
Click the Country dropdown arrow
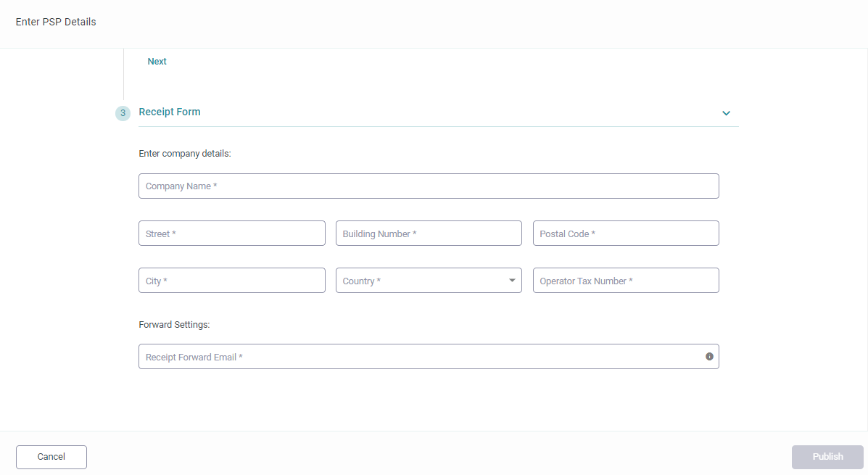coord(512,280)
